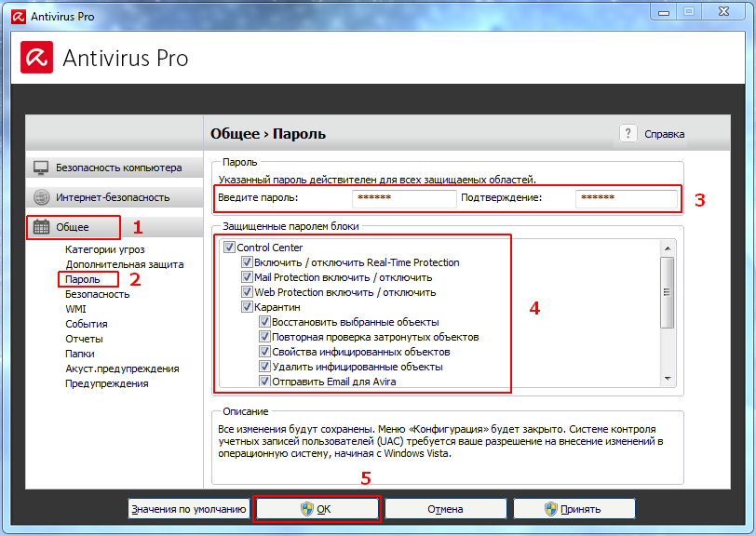Image resolution: width=756 pixels, height=536 pixels.
Task: Open Дополнительная защита settings
Action: [125, 264]
